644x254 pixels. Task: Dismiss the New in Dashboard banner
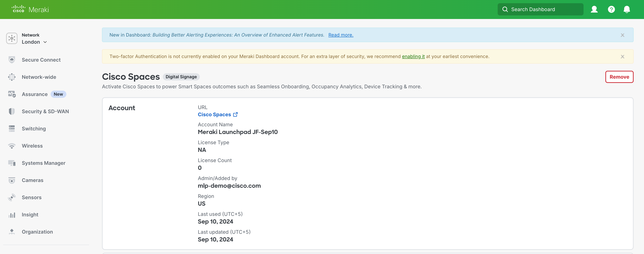[622, 35]
